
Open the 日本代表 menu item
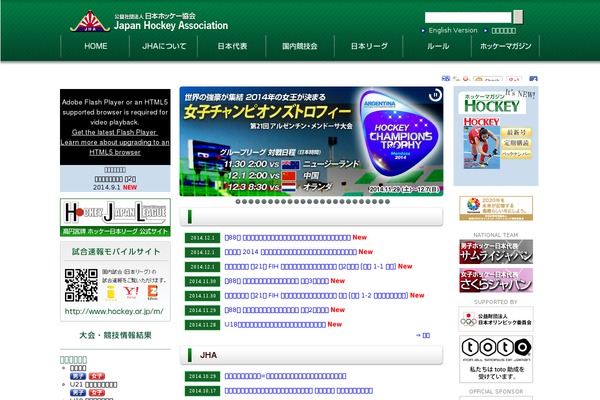coord(232,46)
